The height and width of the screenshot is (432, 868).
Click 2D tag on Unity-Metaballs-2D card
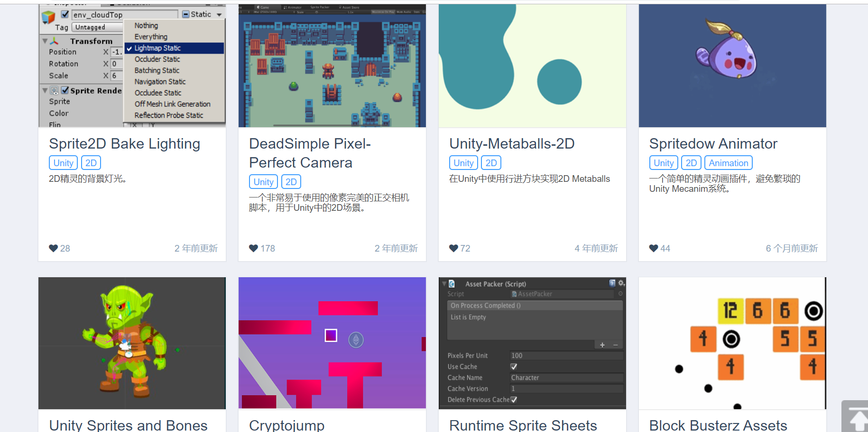[x=491, y=163]
